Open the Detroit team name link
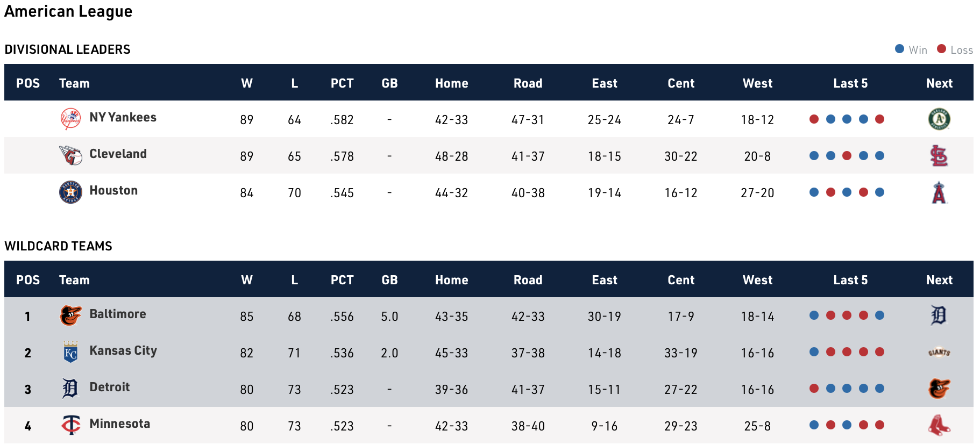Viewport: 980px width, 445px height. pos(110,387)
